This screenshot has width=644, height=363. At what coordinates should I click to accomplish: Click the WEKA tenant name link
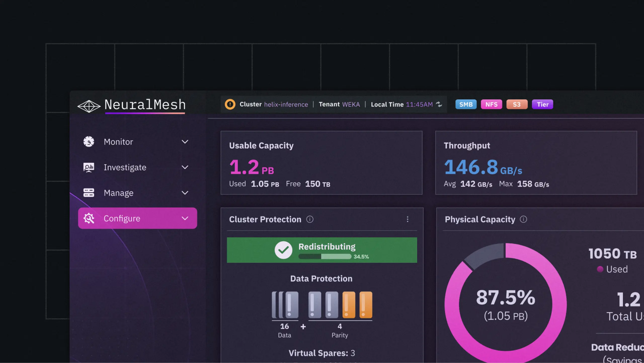point(351,104)
